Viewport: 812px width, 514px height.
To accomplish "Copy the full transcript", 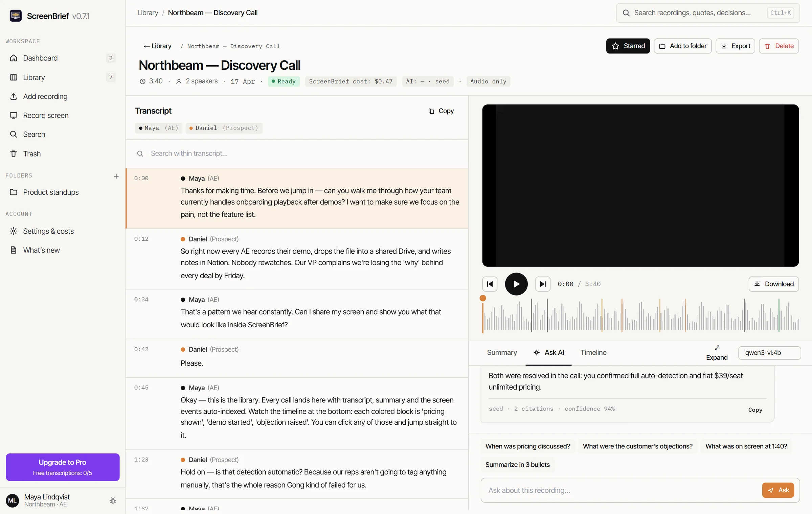I will pyautogui.click(x=441, y=111).
